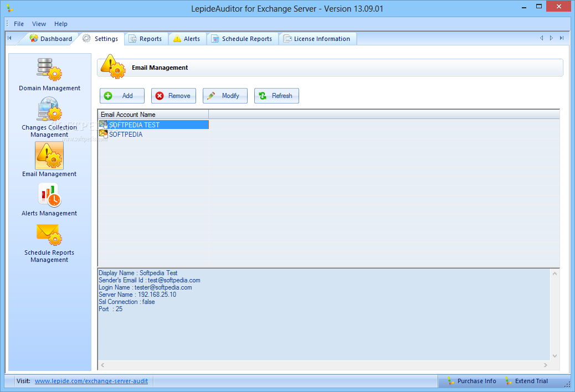Click the Login Name tester@softpedia.com line
Screen dimensions: 575x392
[145, 287]
